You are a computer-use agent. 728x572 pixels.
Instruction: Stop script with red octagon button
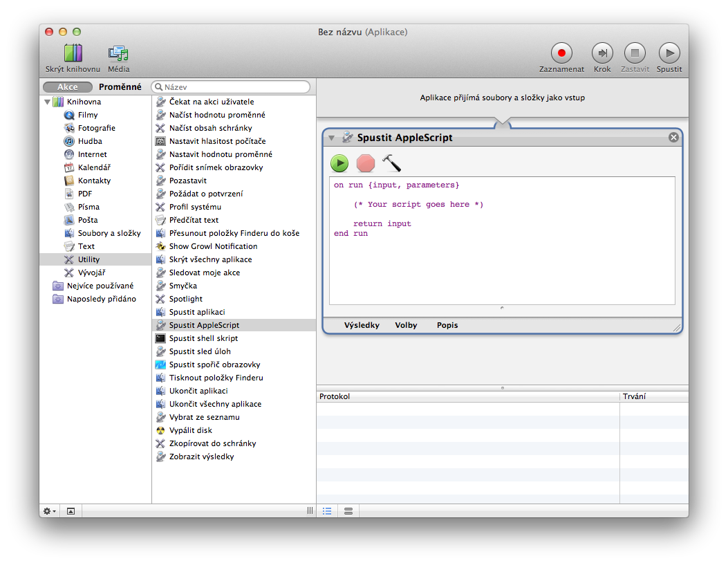pos(365,163)
